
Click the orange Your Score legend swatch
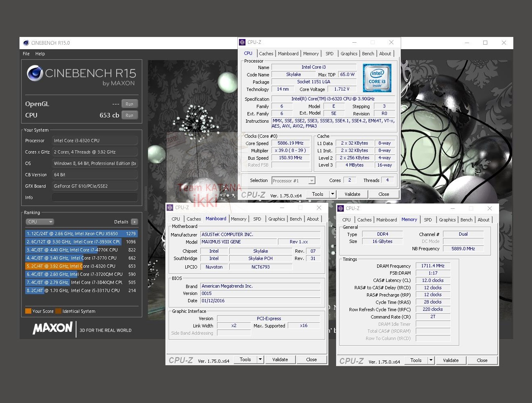pos(28,311)
